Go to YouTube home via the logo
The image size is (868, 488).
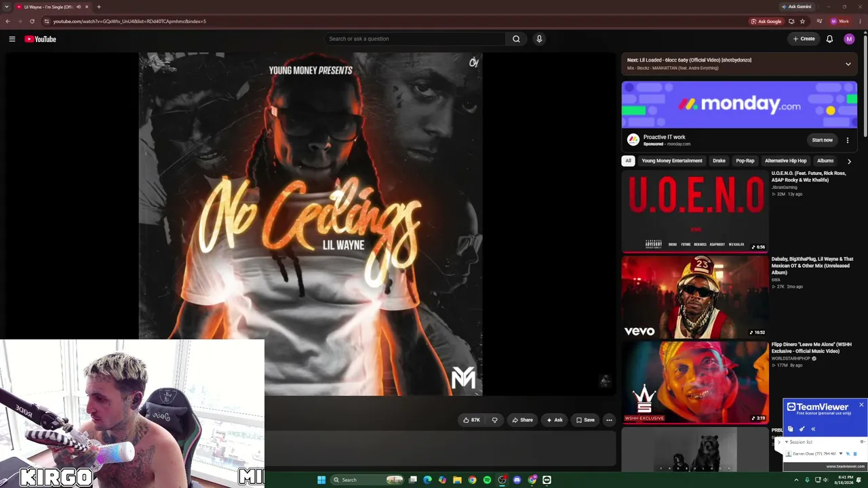(41, 39)
